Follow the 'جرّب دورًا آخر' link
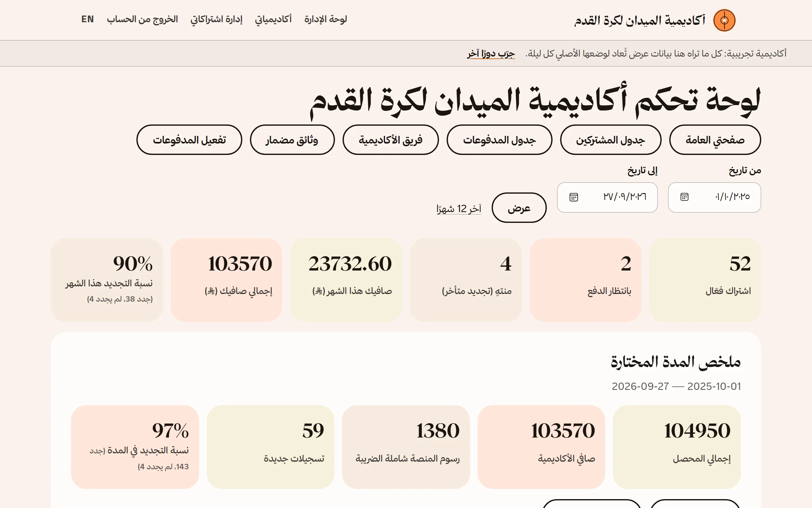812x508 pixels. [x=491, y=53]
